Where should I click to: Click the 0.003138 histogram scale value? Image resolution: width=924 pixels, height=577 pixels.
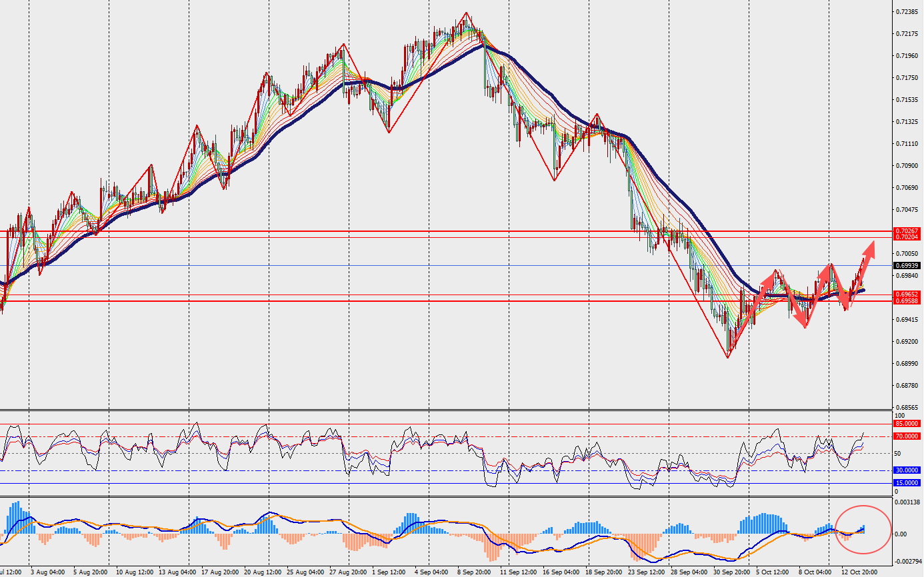coord(907,502)
